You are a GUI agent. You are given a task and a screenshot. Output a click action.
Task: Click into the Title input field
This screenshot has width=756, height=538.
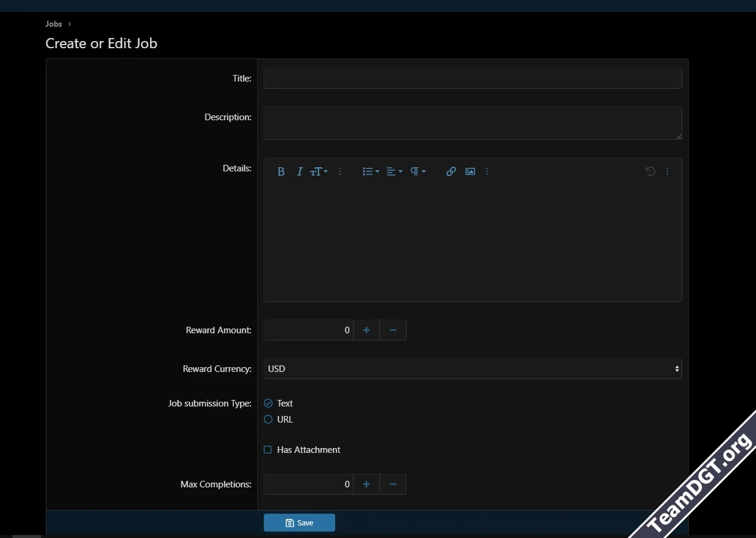pos(473,79)
